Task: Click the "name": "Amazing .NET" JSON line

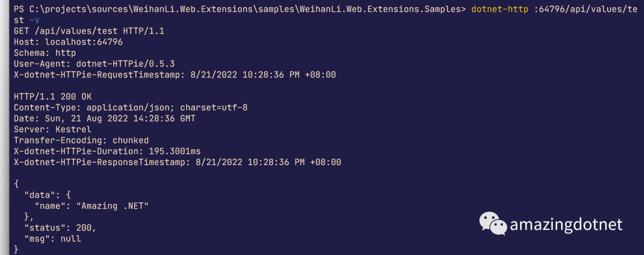Action: 92,206
